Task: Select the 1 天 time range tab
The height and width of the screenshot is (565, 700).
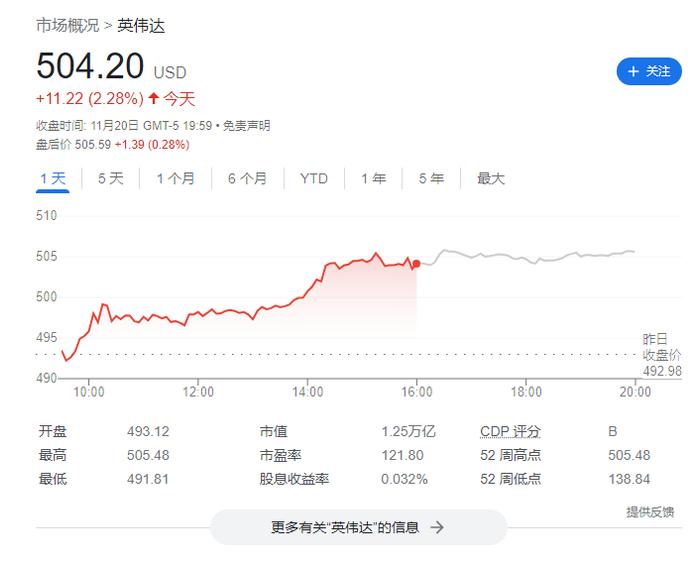Action: pos(53,179)
